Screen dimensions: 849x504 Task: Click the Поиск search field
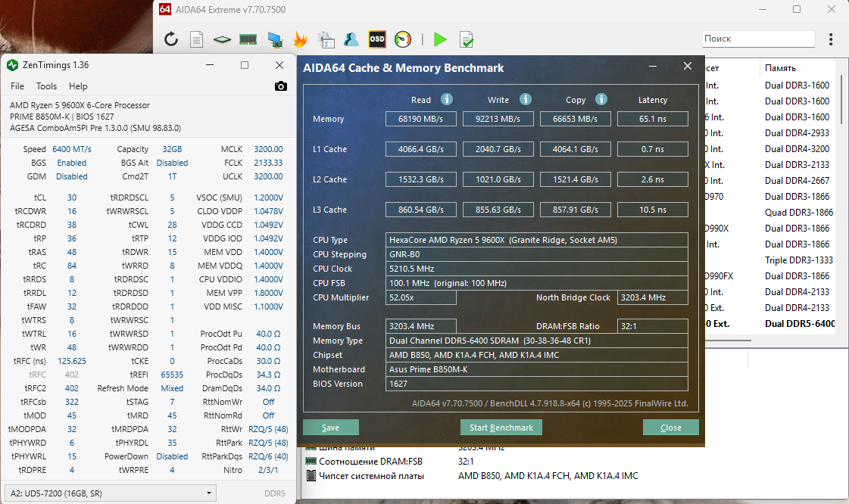(759, 39)
